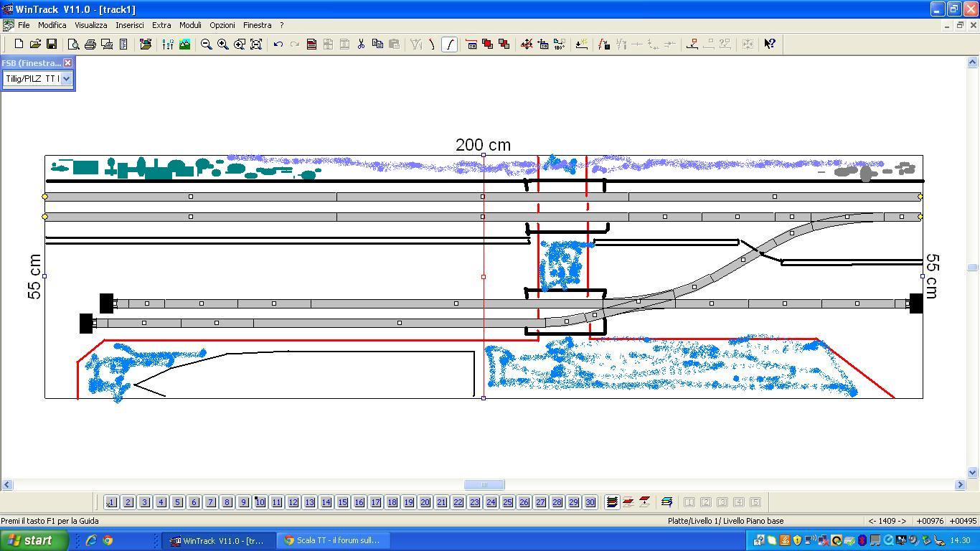Toggle layer 20 button
The width and height of the screenshot is (980, 551).
[x=425, y=502]
